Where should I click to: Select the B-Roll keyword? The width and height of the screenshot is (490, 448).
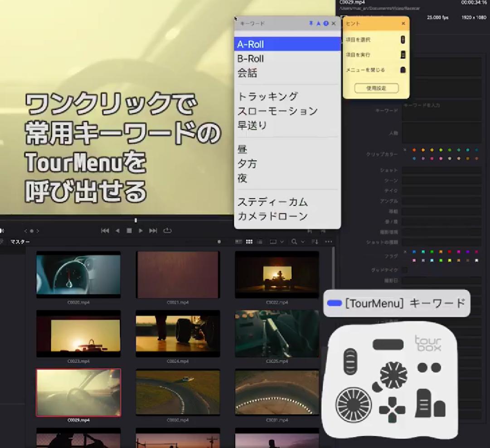(x=287, y=59)
